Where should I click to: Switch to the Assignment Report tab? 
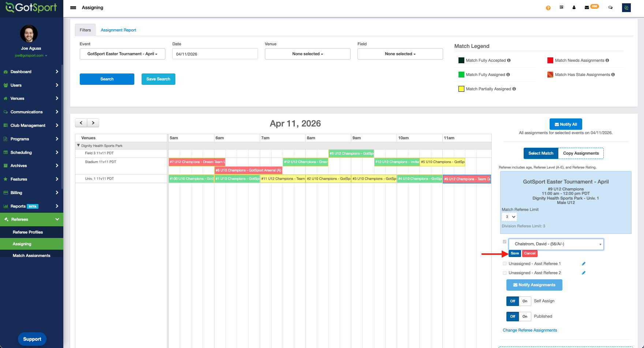point(118,30)
